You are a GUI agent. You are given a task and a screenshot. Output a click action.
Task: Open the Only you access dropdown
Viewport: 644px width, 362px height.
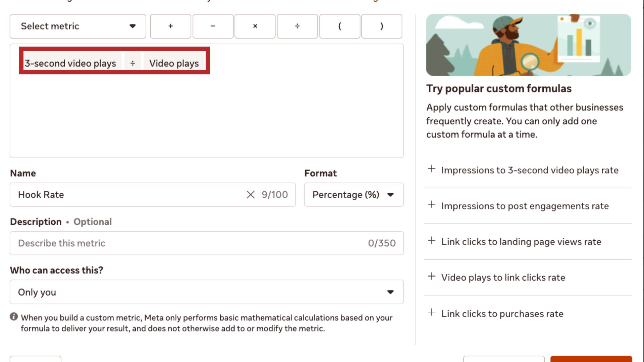[x=206, y=292]
